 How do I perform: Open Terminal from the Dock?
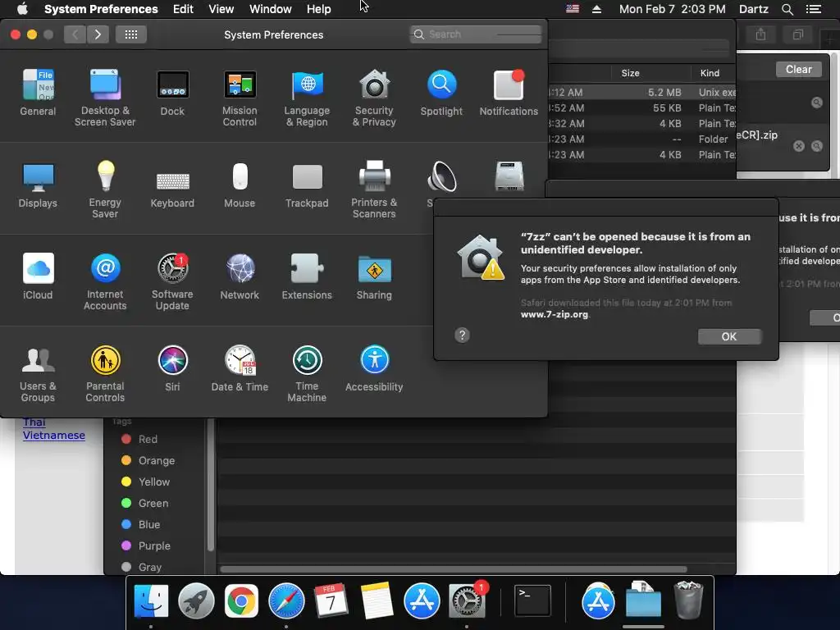point(532,601)
